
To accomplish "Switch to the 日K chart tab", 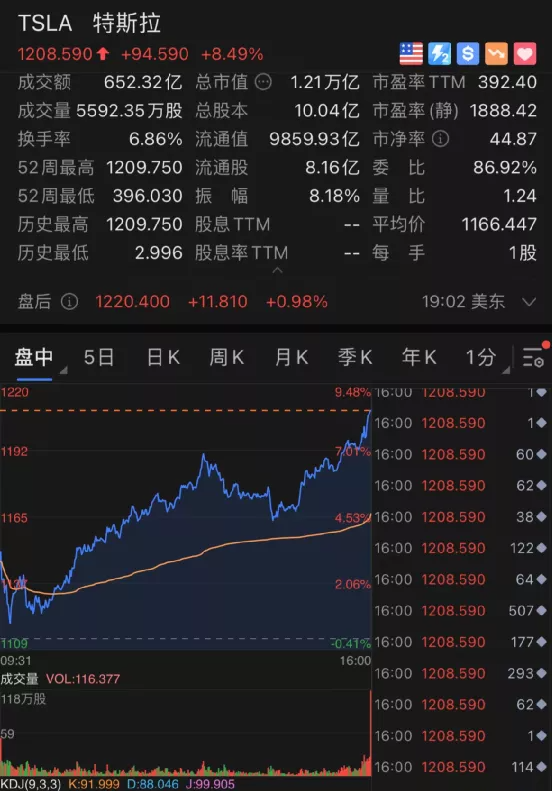I will pyautogui.click(x=163, y=358).
